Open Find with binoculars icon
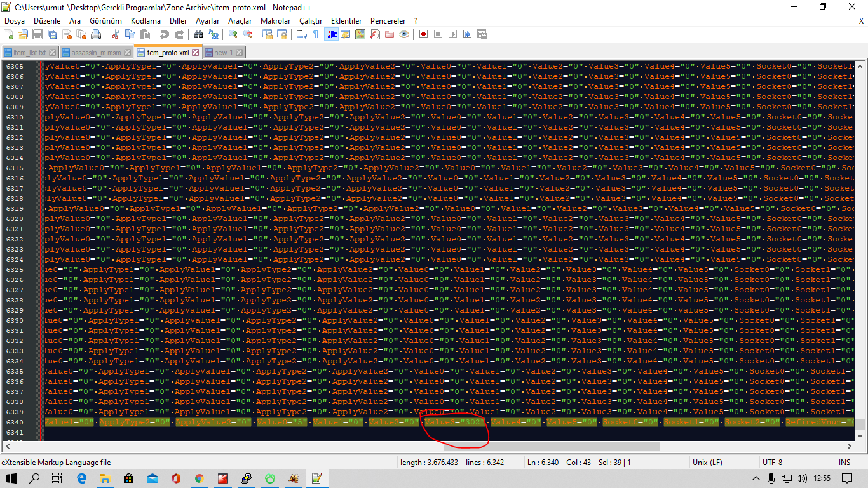 click(x=198, y=34)
